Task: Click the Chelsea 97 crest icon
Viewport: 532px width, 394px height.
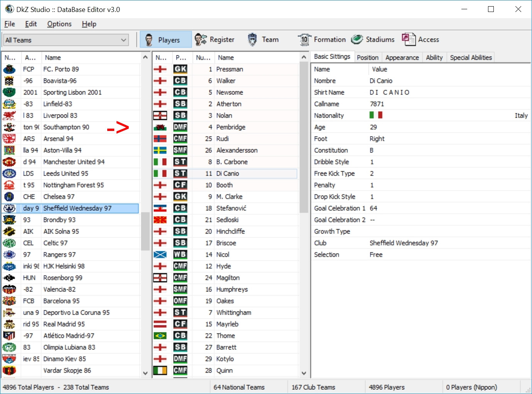Action: click(x=9, y=197)
